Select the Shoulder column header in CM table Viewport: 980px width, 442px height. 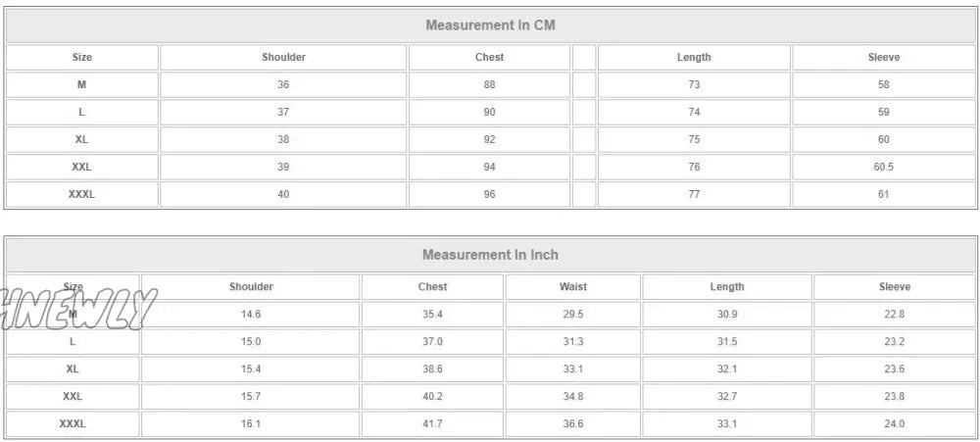click(x=283, y=58)
